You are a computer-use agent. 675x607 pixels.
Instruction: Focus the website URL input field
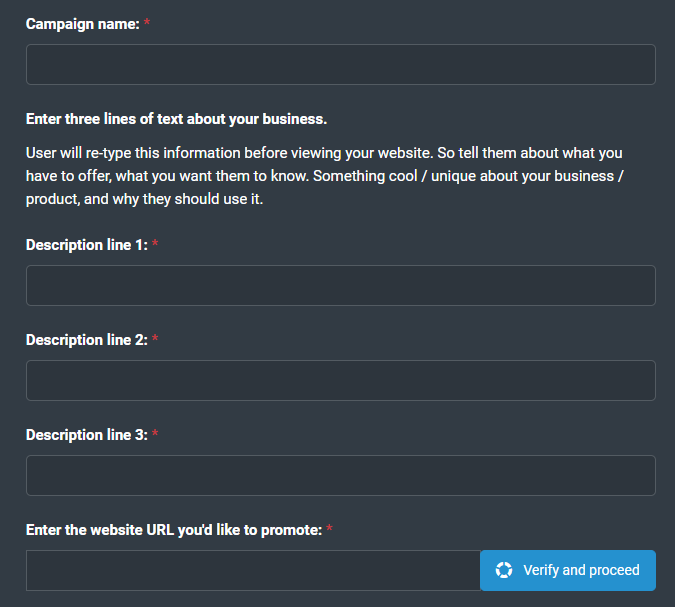(x=253, y=570)
